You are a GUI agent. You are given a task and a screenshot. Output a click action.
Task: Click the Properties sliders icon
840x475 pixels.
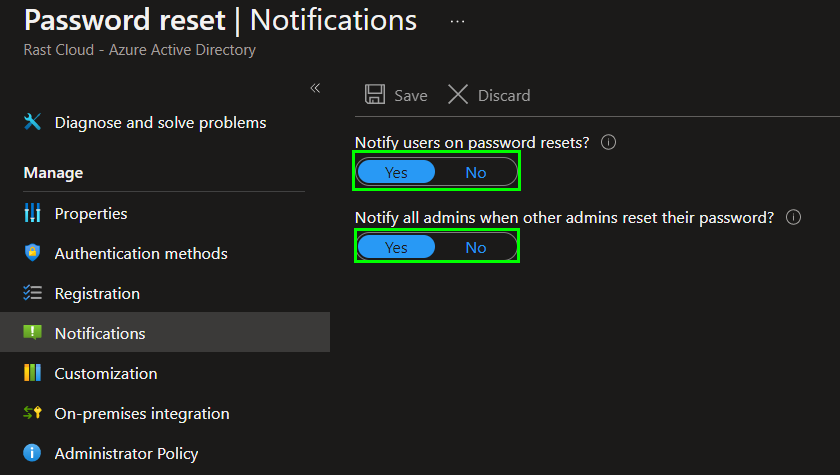[32, 213]
